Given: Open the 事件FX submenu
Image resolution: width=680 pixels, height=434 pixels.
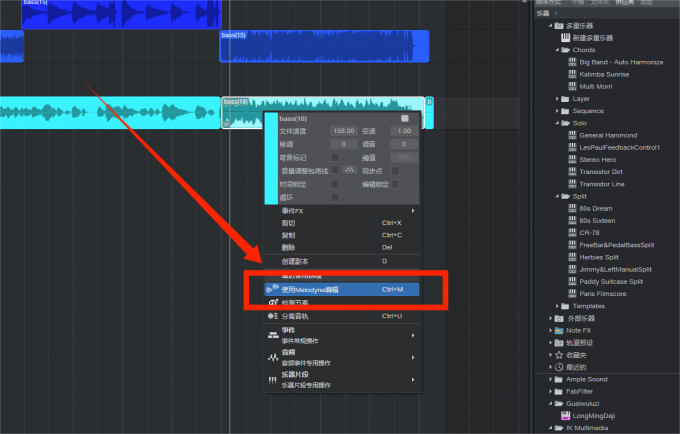Looking at the screenshot, I should [x=342, y=211].
